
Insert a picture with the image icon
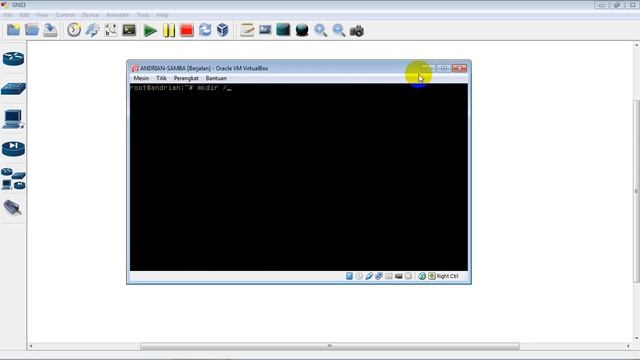pos(265,30)
